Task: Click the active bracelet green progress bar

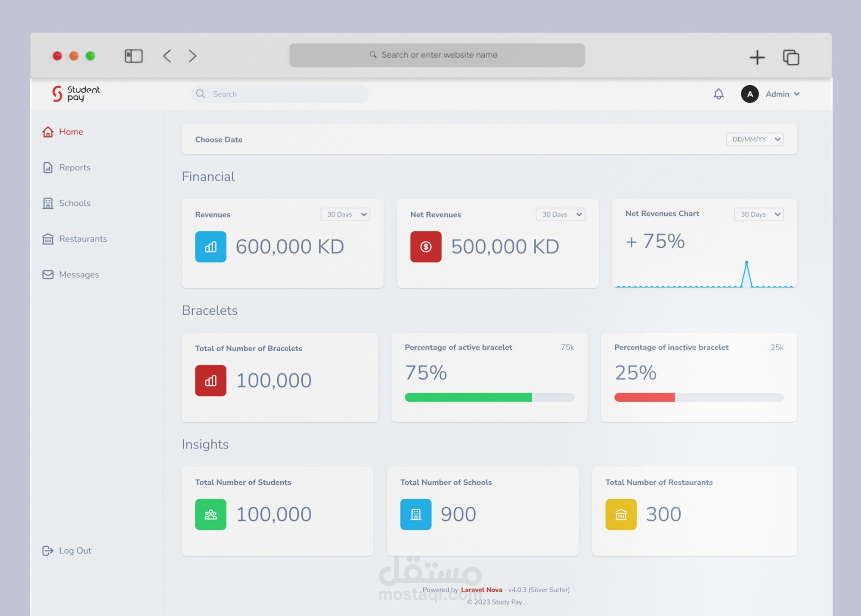Action: (468, 397)
